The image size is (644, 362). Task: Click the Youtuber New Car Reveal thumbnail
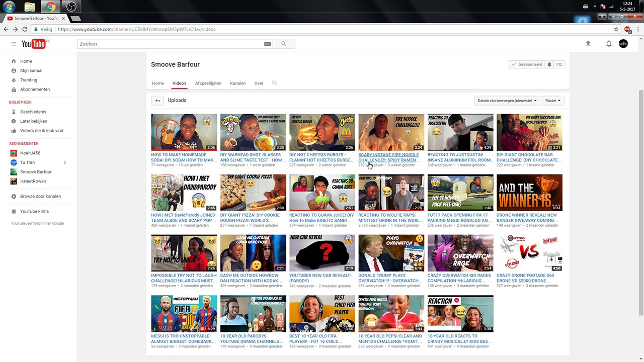(322, 253)
